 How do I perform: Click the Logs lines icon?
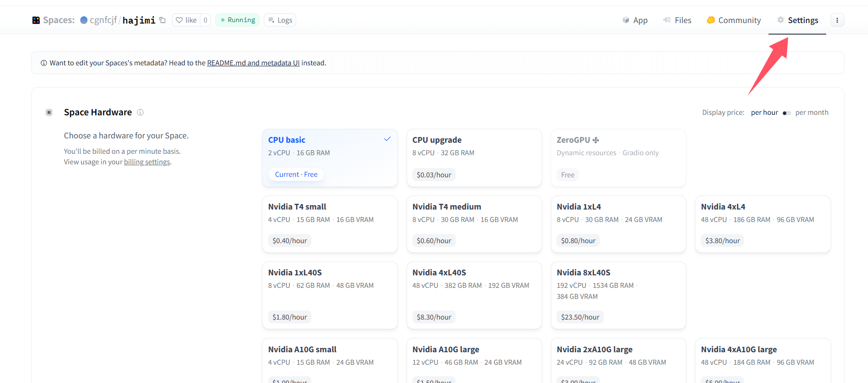pyautogui.click(x=271, y=20)
